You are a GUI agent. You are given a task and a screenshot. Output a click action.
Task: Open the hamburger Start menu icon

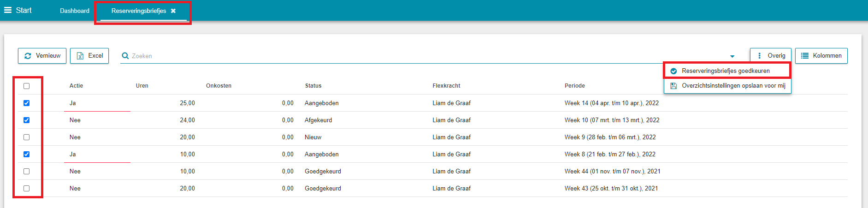(7, 10)
